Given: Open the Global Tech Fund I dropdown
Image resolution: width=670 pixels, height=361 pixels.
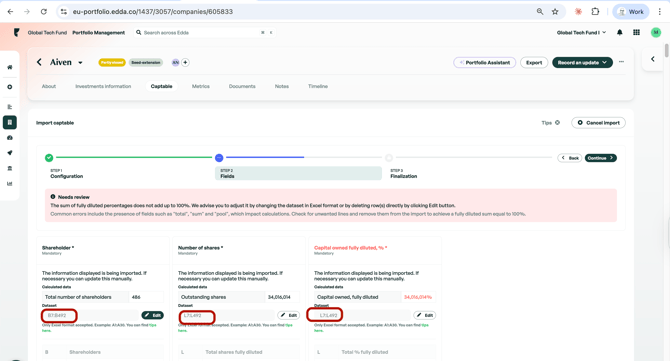Looking at the screenshot, I should 581,32.
